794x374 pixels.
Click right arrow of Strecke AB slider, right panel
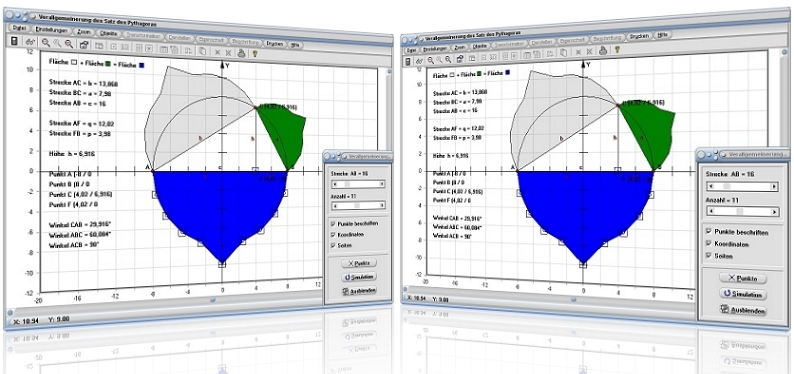(x=774, y=187)
